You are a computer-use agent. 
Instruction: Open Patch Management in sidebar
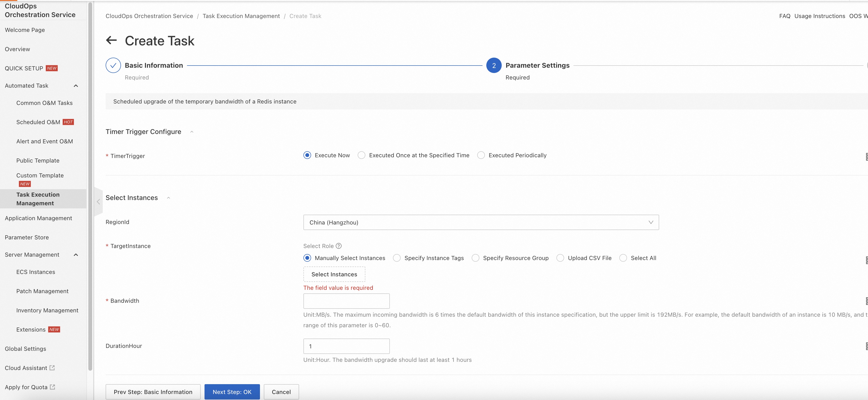click(42, 291)
